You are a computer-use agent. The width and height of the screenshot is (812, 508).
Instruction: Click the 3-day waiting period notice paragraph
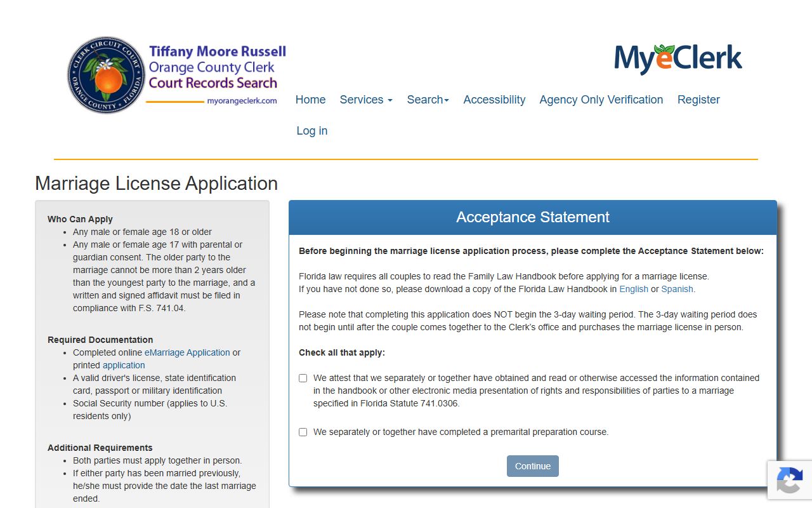(x=528, y=321)
